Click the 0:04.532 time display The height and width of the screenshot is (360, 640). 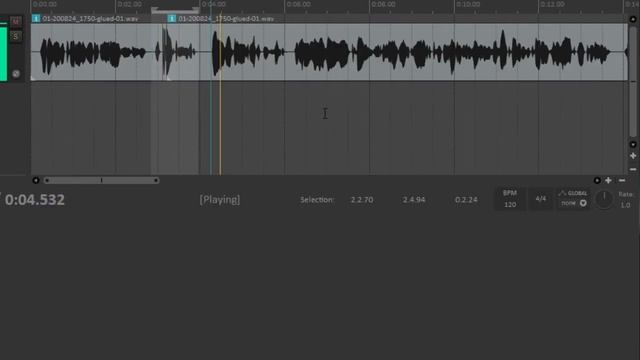point(35,200)
